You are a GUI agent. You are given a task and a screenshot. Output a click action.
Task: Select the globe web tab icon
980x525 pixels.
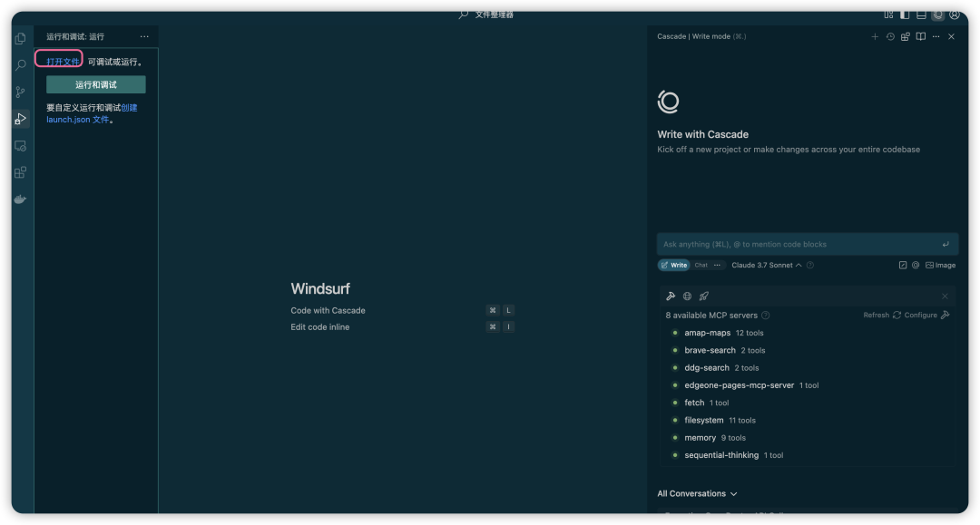click(688, 296)
